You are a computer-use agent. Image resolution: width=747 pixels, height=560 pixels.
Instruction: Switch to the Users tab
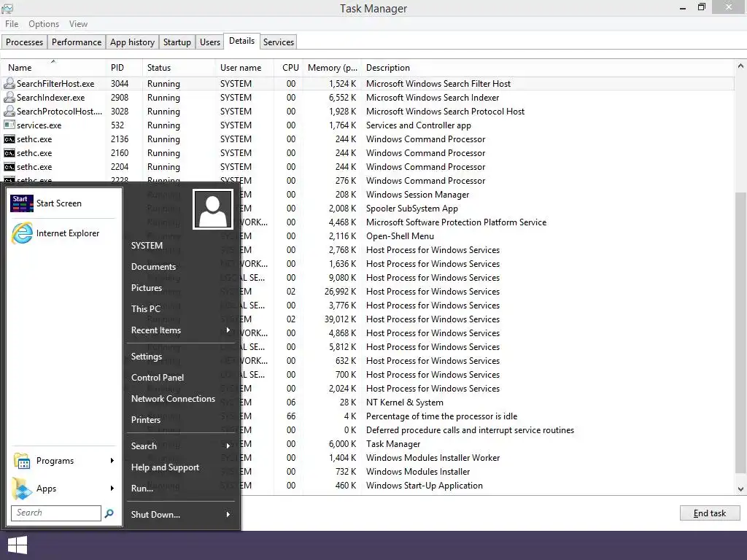209,42
